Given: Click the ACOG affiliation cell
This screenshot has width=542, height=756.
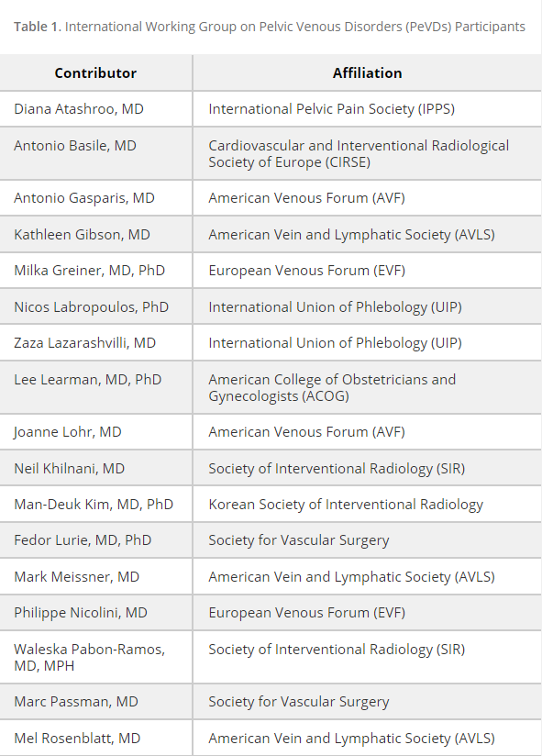Looking at the screenshot, I should coord(367,388).
